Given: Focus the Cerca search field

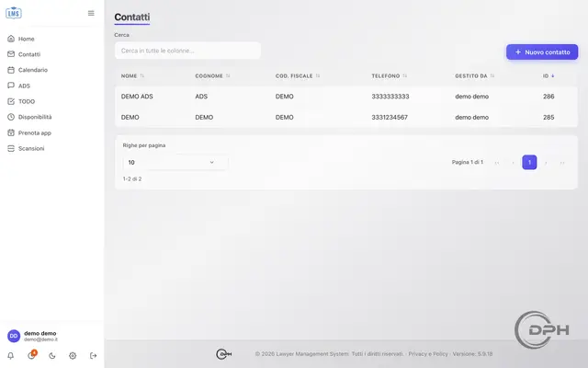Looking at the screenshot, I should point(187,51).
